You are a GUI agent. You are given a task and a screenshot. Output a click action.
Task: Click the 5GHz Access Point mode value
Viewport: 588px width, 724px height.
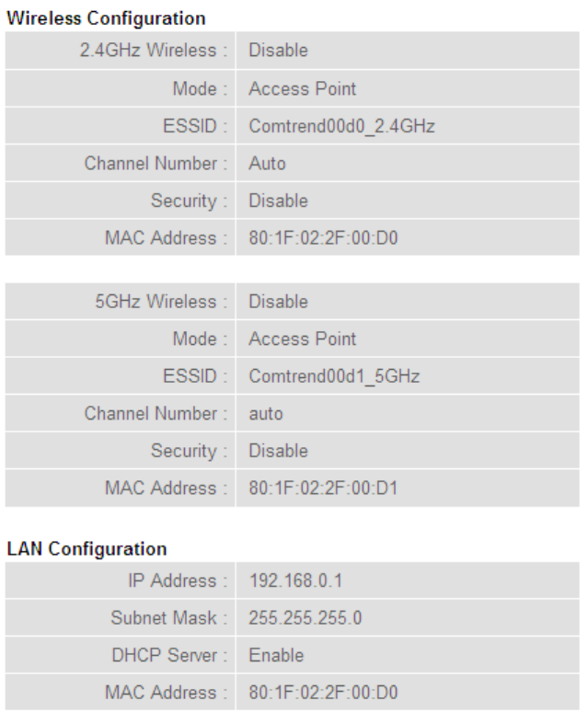pos(302,339)
